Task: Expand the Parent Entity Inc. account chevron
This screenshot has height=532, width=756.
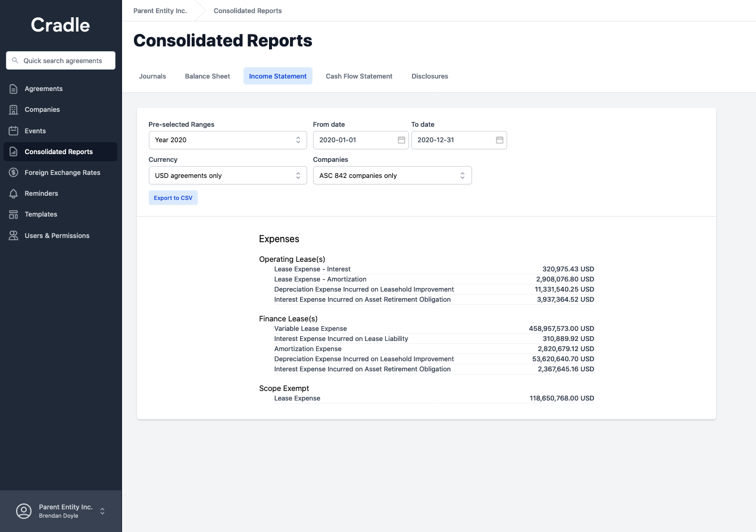Action: click(101, 511)
